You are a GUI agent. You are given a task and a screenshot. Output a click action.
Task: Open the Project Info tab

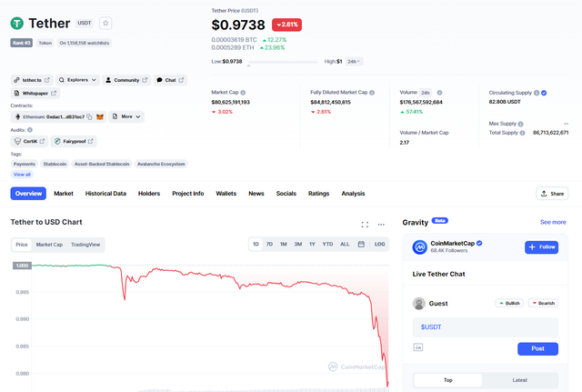tap(188, 194)
